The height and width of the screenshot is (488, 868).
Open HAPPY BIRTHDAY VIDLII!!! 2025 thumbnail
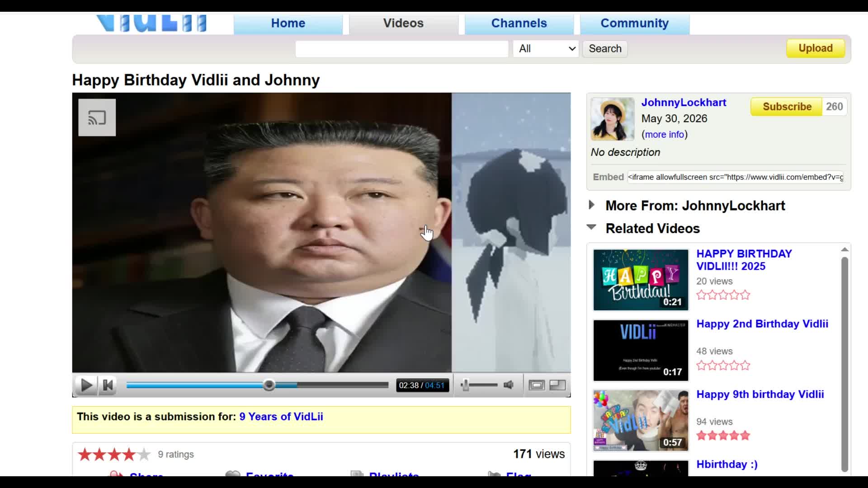(641, 280)
